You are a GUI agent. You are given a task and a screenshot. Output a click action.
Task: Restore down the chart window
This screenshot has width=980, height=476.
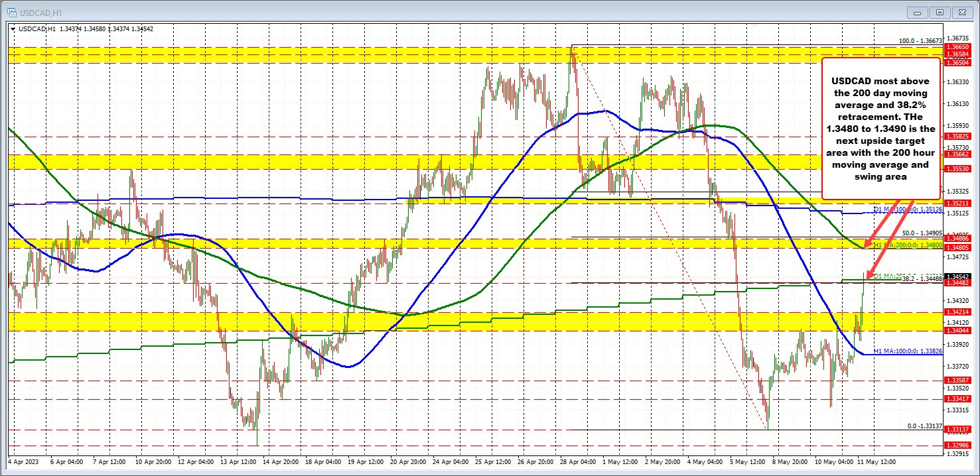(940, 12)
